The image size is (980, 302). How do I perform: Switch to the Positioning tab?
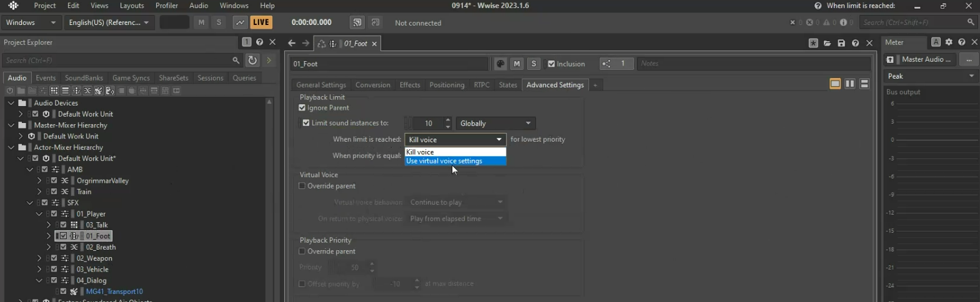(447, 85)
